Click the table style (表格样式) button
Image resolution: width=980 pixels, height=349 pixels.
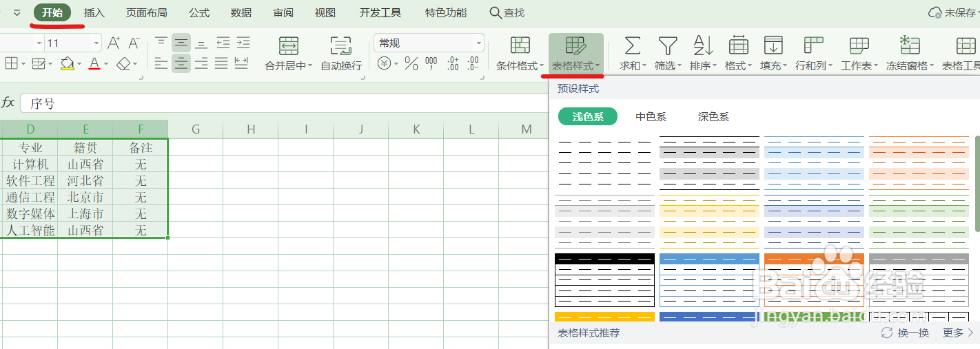click(575, 54)
